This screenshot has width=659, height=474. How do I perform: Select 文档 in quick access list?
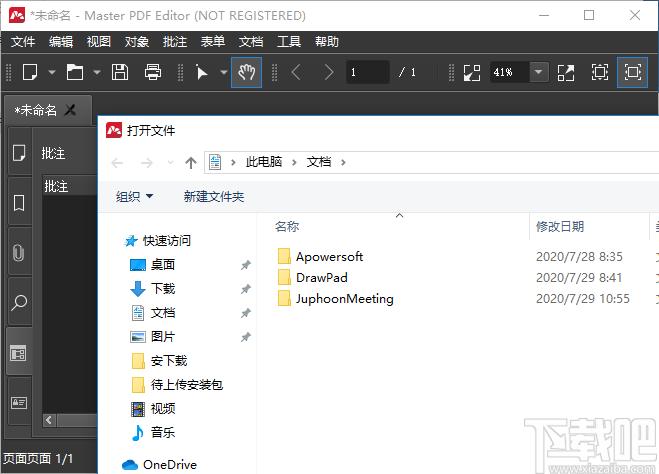[153, 313]
